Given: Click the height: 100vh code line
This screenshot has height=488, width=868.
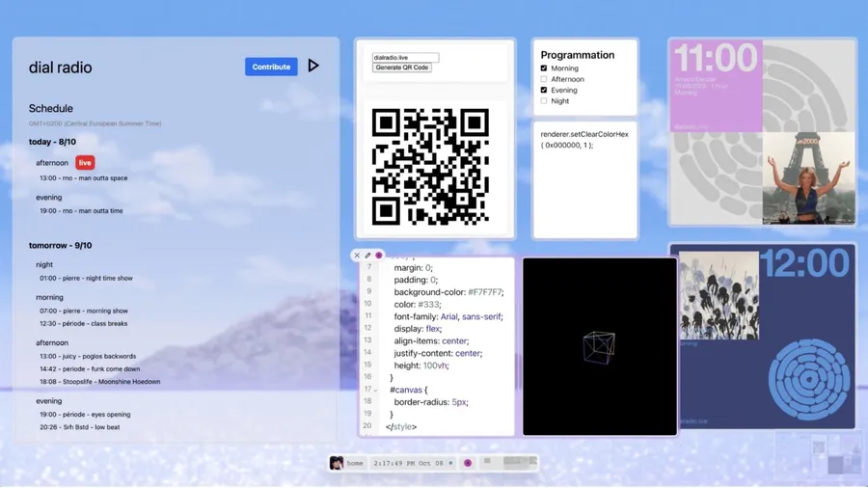Looking at the screenshot, I should pyautogui.click(x=421, y=366).
